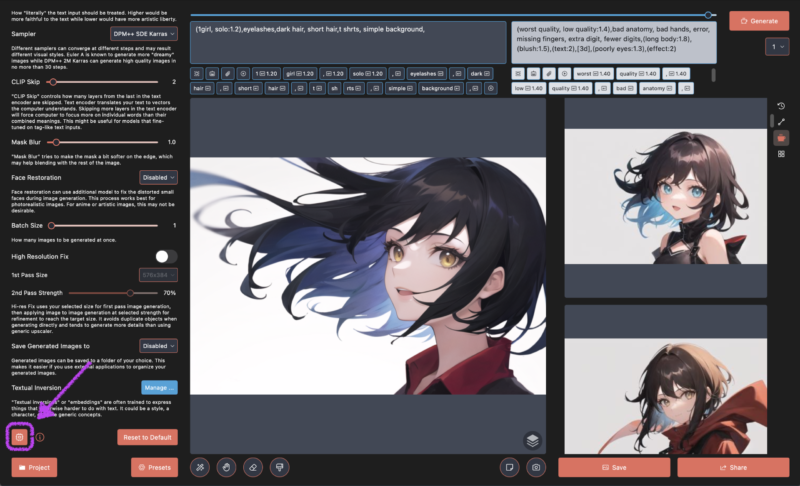Click the camera icon below canvas

pos(537,467)
